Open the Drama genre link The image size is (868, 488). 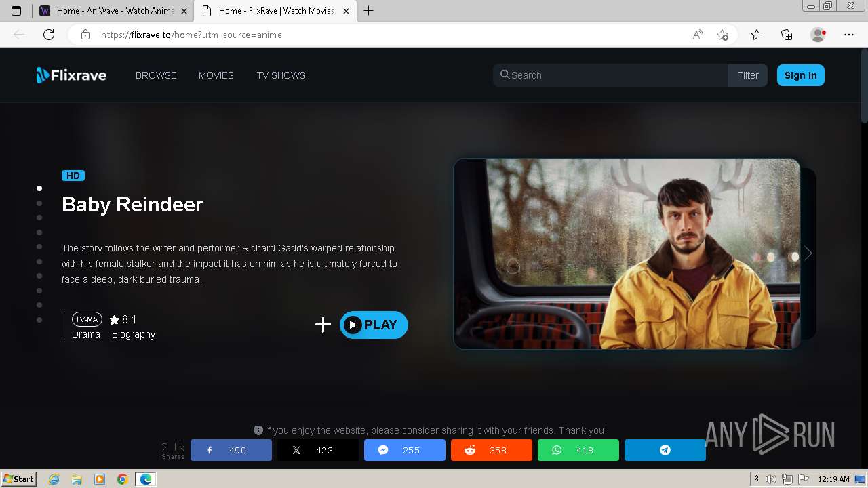[86, 334]
